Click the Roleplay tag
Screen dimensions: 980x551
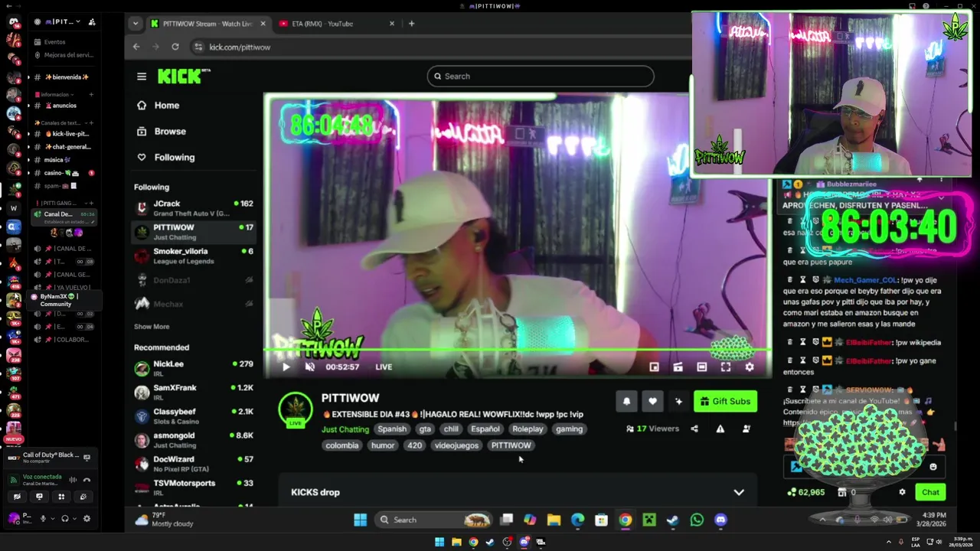528,429
